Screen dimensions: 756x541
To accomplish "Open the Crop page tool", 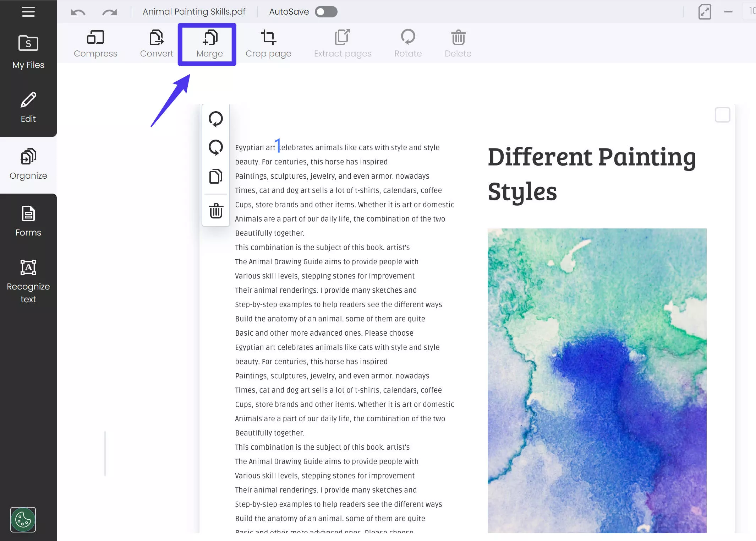I will coord(268,43).
